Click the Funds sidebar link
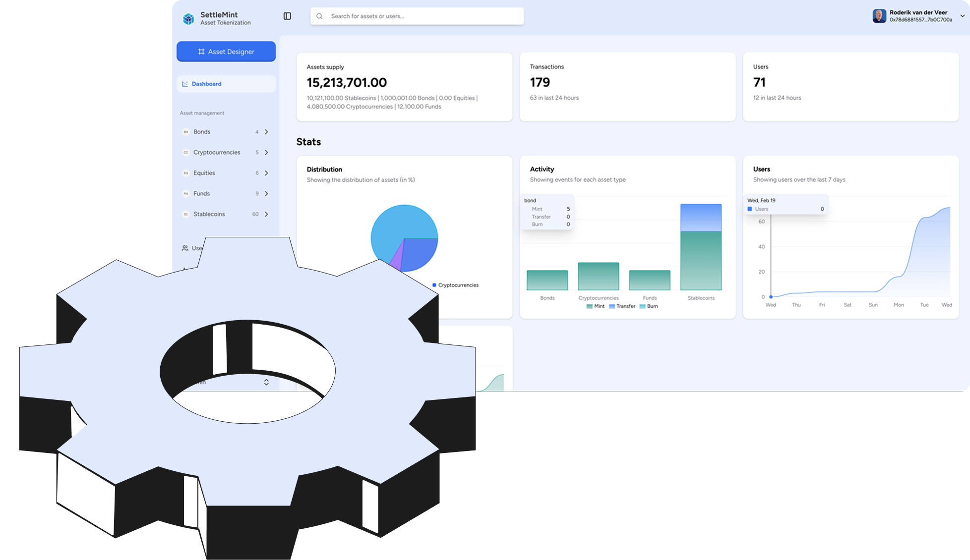This screenshot has height=560, width=970. coord(201,194)
